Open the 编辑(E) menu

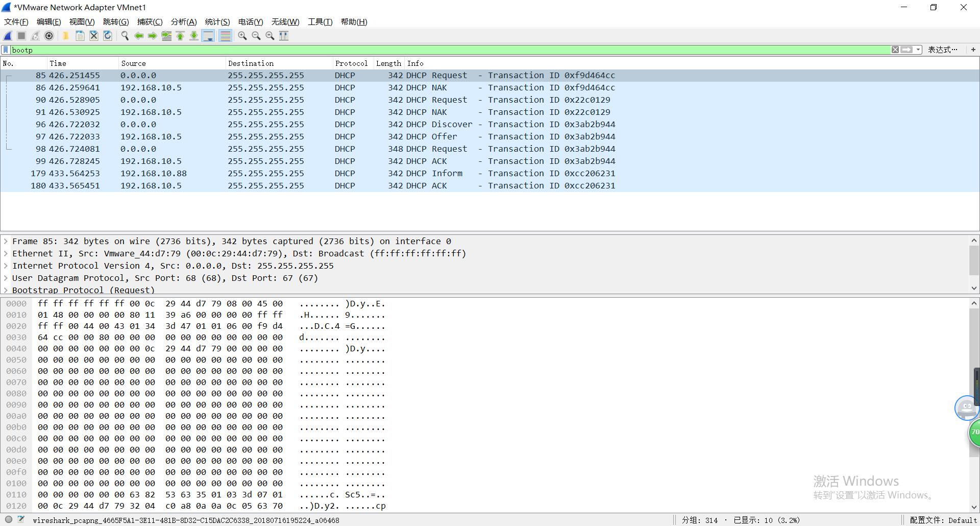(49, 22)
